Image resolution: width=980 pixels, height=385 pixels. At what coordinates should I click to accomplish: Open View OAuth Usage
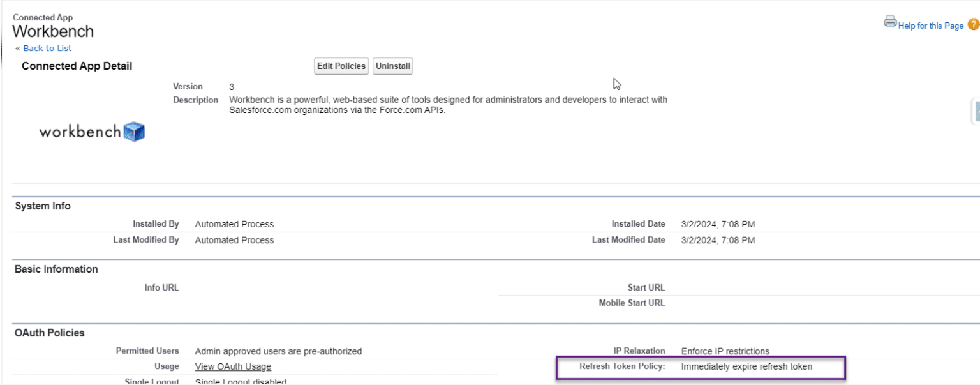click(x=232, y=366)
